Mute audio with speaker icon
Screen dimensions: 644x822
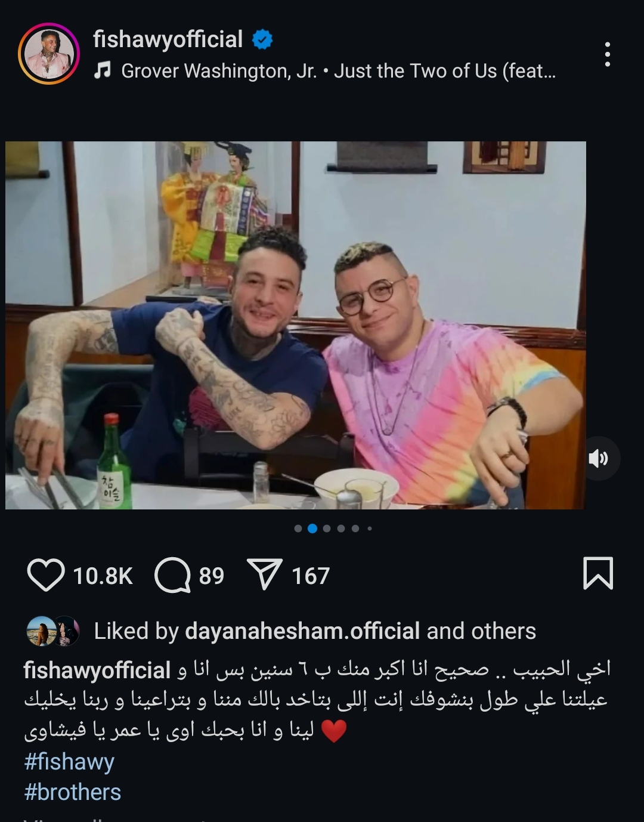598,458
